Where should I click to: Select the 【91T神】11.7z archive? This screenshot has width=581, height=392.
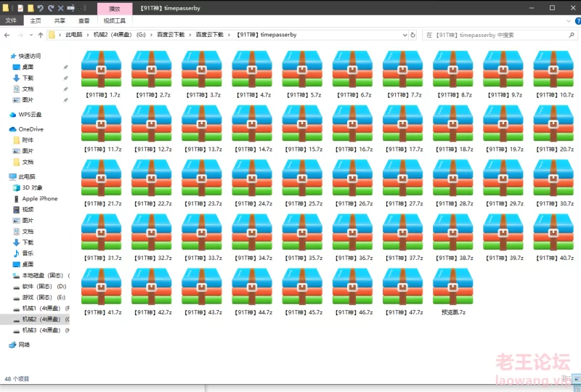click(x=102, y=128)
